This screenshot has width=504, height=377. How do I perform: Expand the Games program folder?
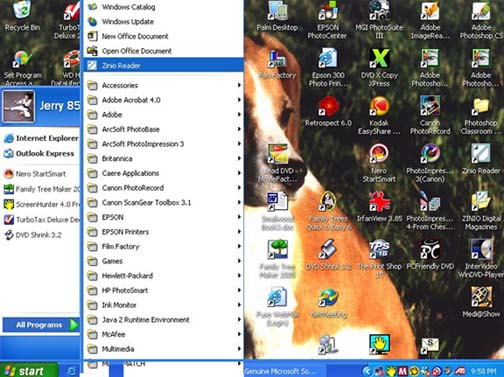[164, 261]
